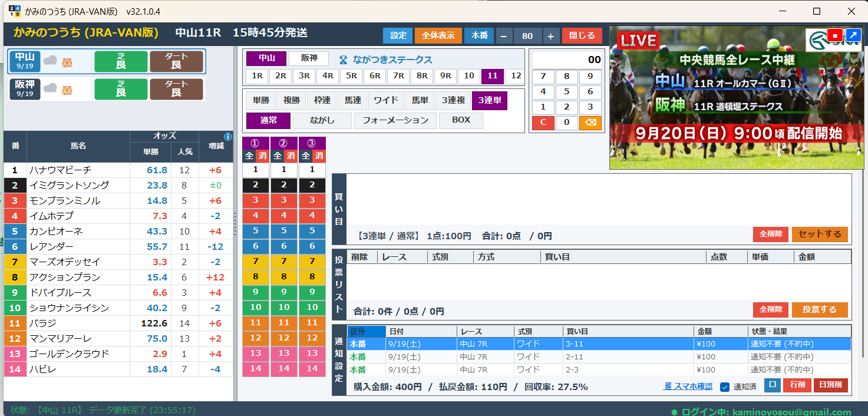868x416 pixels.
Task: Select the ながし betting method
Action: tap(322, 121)
